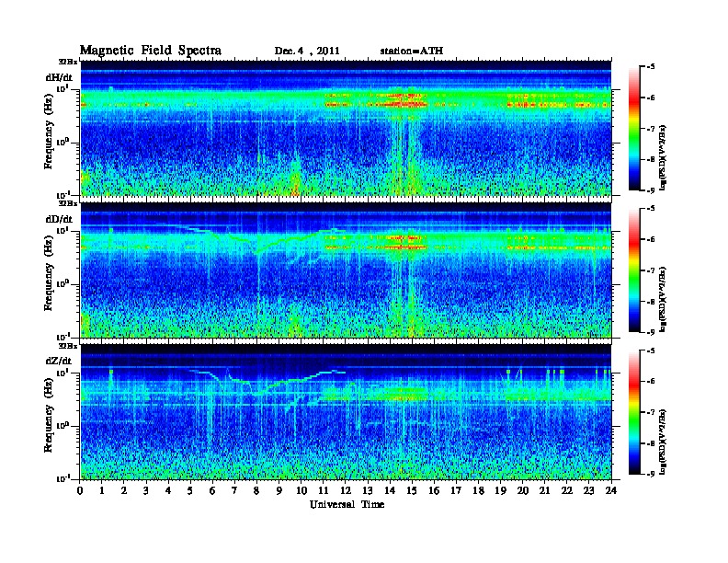Click the log(PSD) colorbar title beside dH/dt
Viewport: 728px width, 563px height.
click(663, 157)
